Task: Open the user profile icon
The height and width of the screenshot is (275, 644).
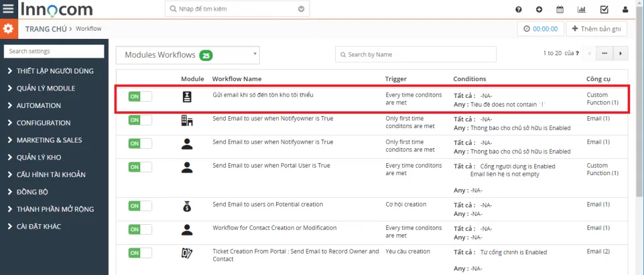Action: pos(625,9)
